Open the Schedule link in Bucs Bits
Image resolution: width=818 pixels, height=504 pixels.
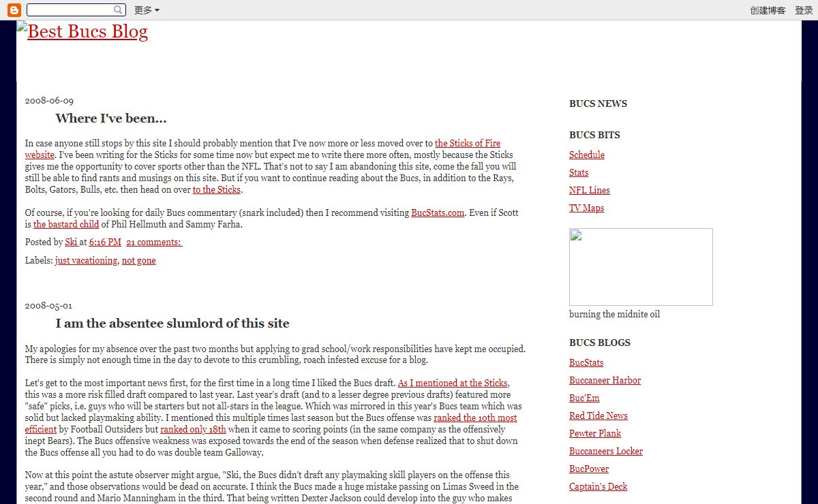point(587,155)
